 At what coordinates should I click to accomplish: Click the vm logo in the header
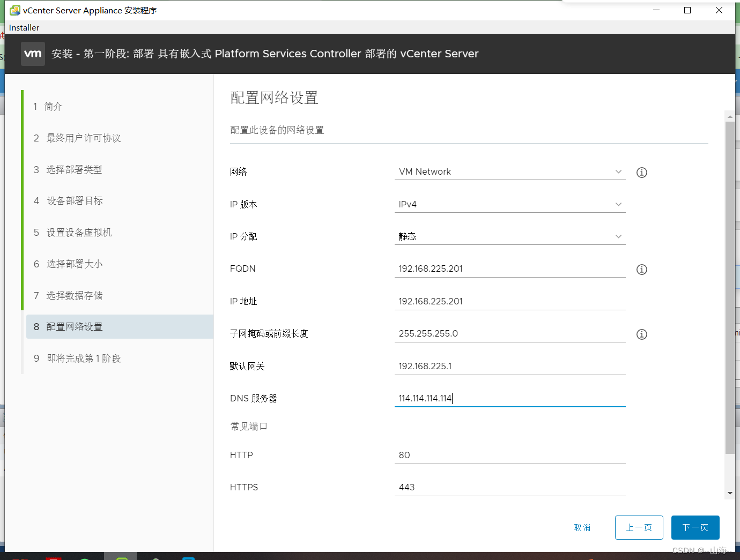pos(33,54)
